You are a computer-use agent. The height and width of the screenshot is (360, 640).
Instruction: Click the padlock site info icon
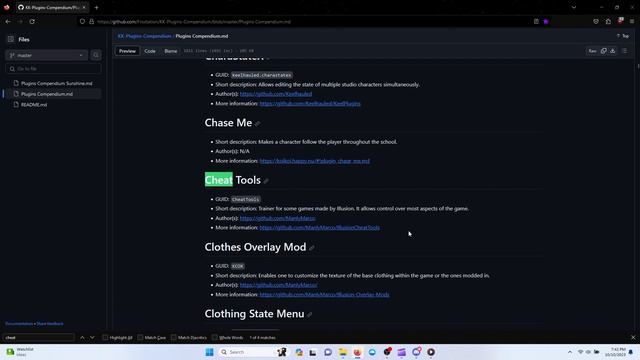pos(91,22)
